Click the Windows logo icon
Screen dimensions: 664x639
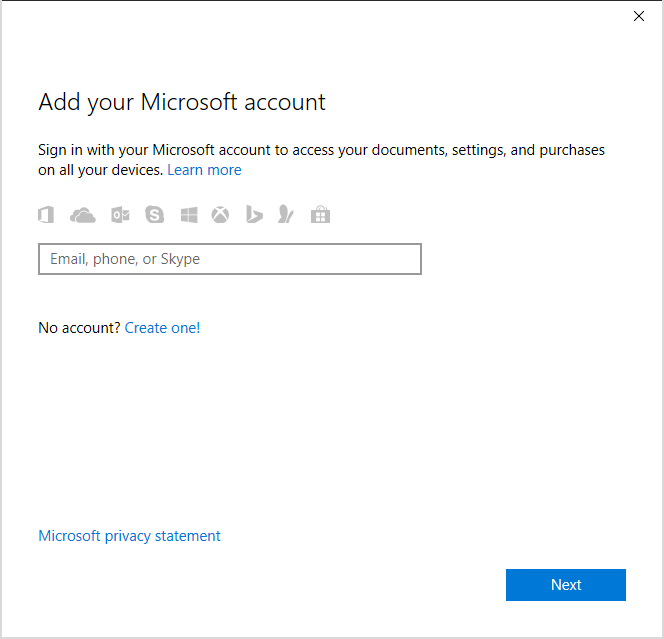pyautogui.click(x=189, y=215)
